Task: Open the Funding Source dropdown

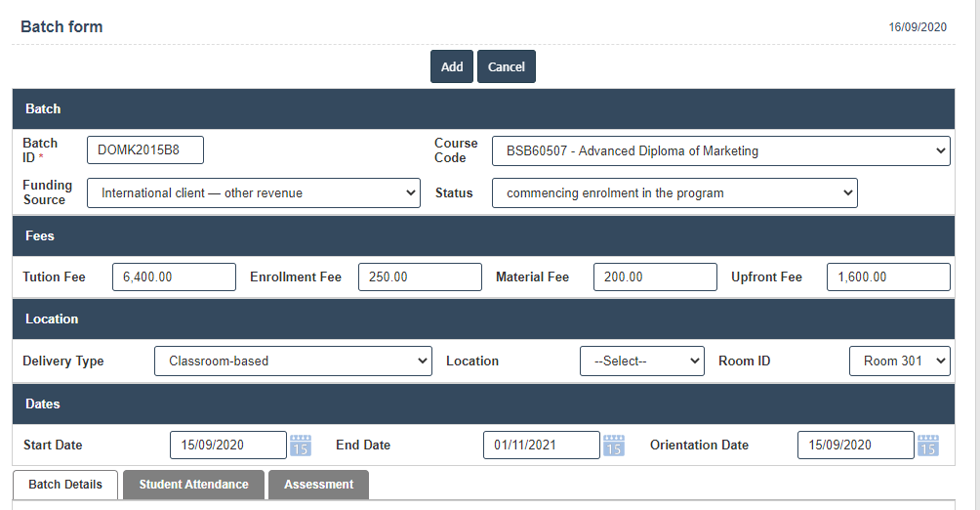Action: pyautogui.click(x=254, y=193)
